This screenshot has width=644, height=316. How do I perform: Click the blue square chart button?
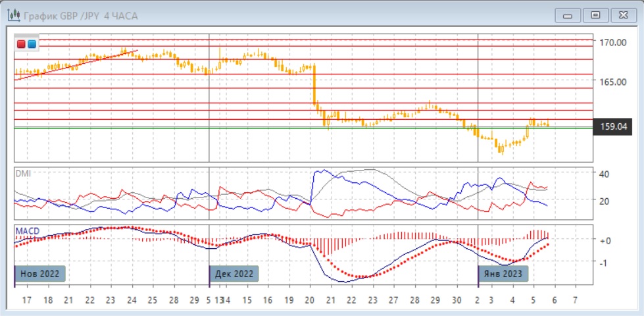(32, 44)
